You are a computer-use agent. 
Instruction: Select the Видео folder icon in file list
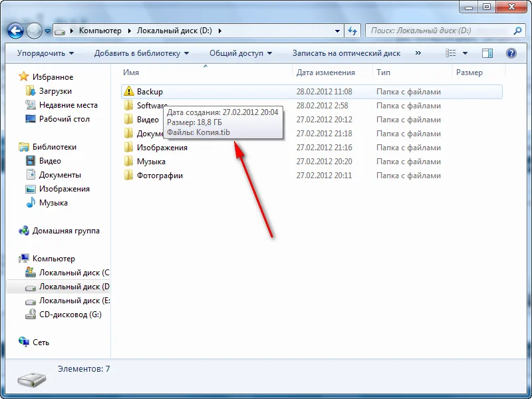coord(128,120)
